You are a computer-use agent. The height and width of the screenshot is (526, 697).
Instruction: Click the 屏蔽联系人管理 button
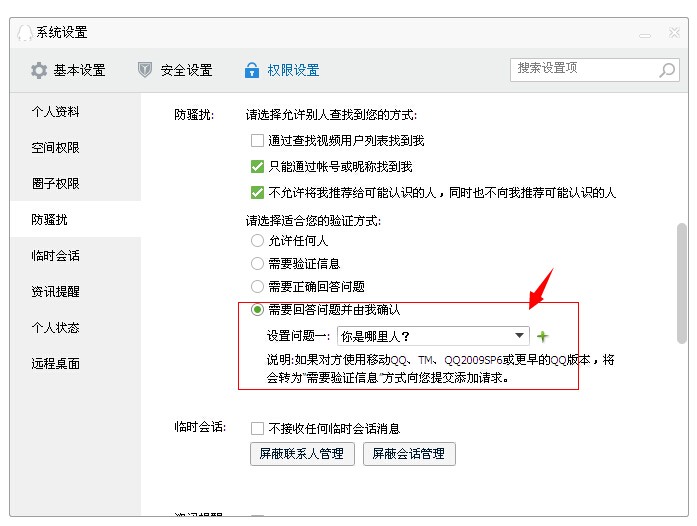[302, 454]
